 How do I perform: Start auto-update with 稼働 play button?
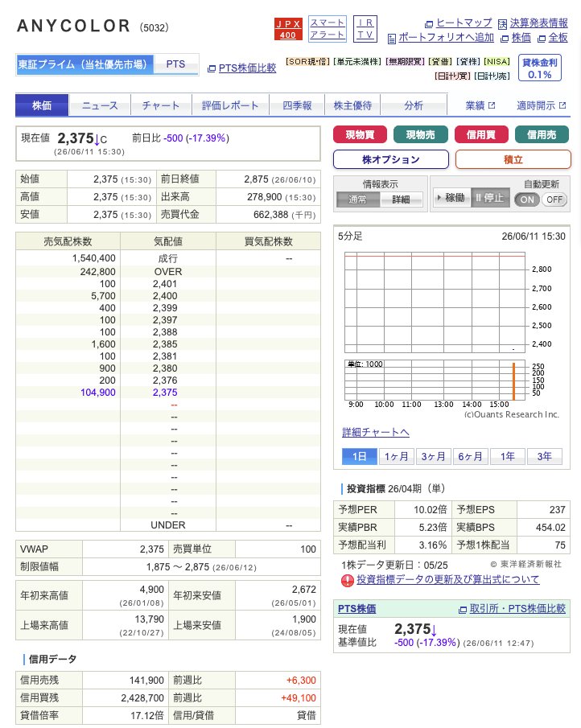[451, 198]
